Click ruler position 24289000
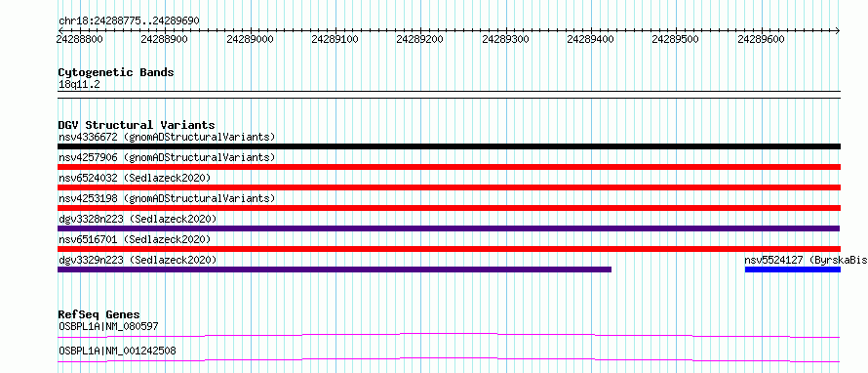Screen dimensions: 868x373 [x=251, y=39]
